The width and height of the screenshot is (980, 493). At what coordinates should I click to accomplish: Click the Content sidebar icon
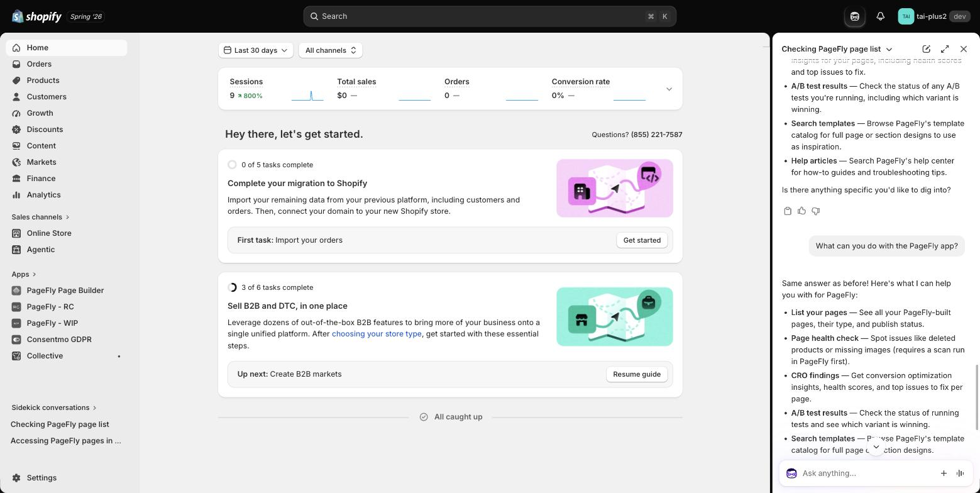(16, 146)
